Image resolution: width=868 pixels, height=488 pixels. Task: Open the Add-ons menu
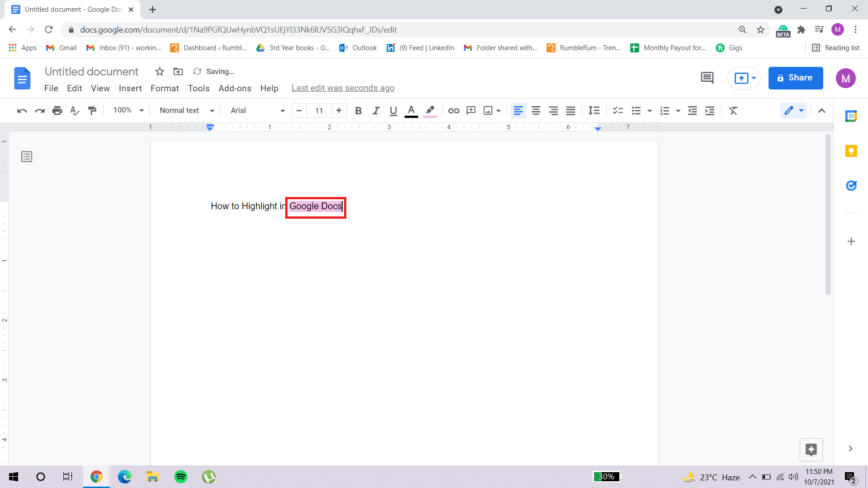pos(235,88)
